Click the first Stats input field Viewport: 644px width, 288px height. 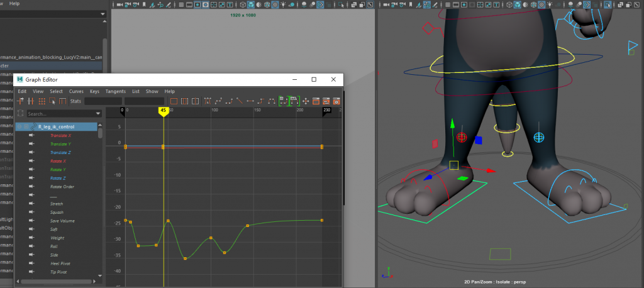point(103,101)
